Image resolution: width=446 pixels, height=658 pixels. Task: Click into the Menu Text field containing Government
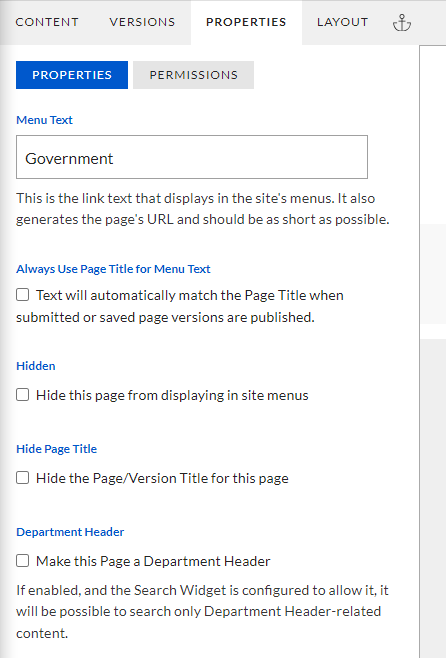[192, 157]
